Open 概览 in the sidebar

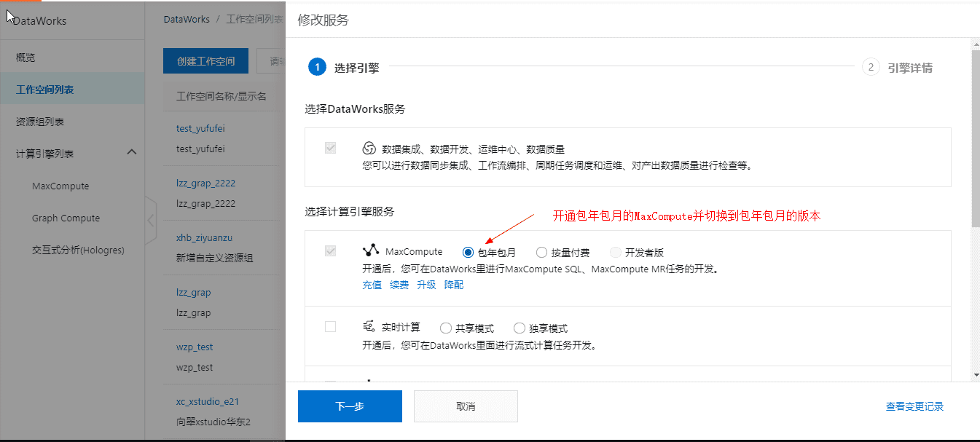click(72, 58)
